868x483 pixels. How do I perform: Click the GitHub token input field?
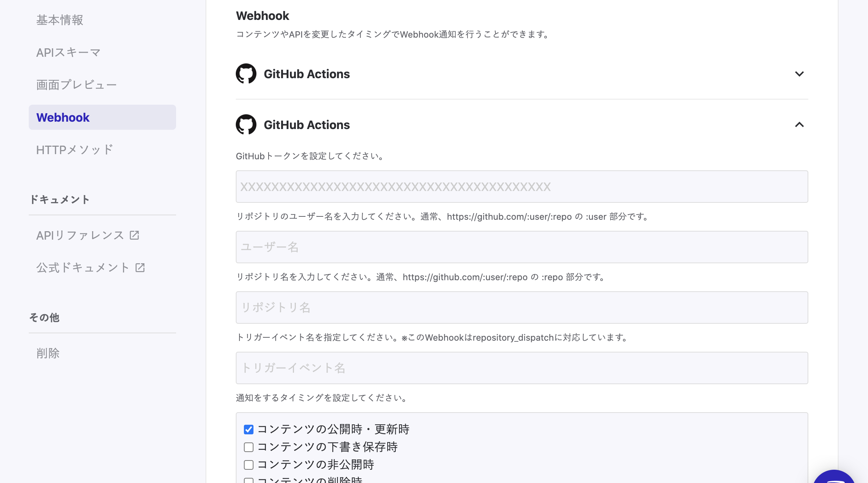pos(521,186)
